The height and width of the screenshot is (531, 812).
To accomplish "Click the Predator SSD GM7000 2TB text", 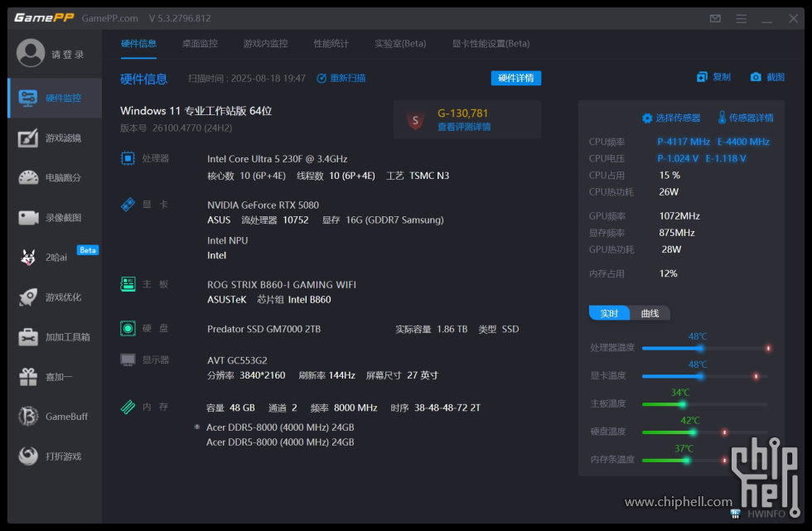I will click(x=264, y=329).
